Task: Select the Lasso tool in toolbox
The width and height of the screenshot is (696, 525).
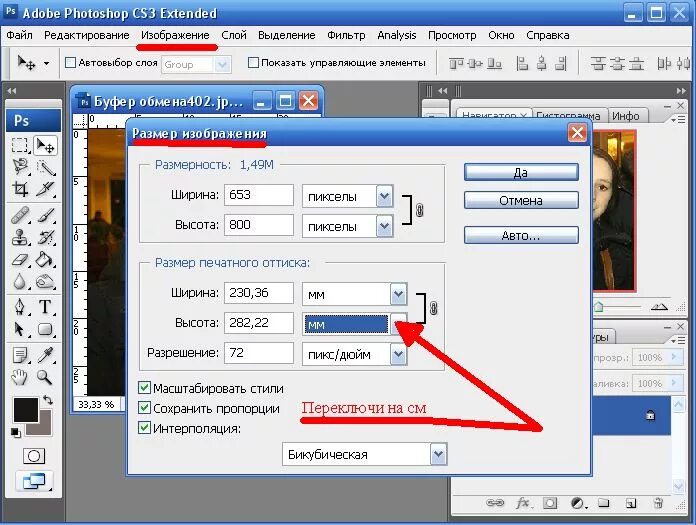Action: [x=19, y=166]
